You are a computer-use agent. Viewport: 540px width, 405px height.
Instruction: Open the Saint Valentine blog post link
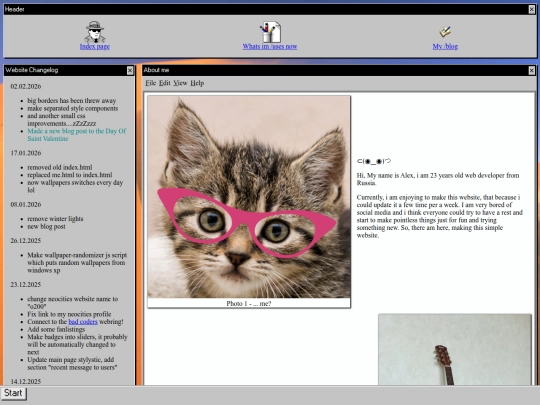click(77, 135)
